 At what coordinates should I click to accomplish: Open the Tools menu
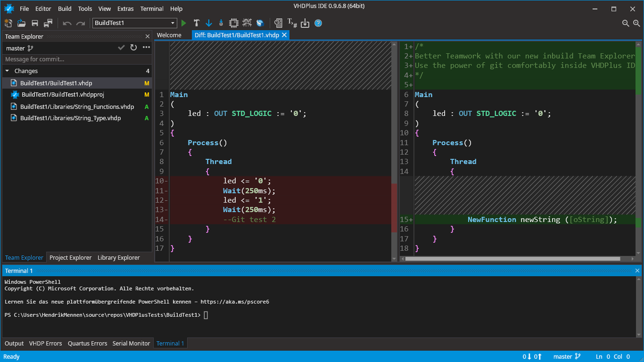pos(85,9)
